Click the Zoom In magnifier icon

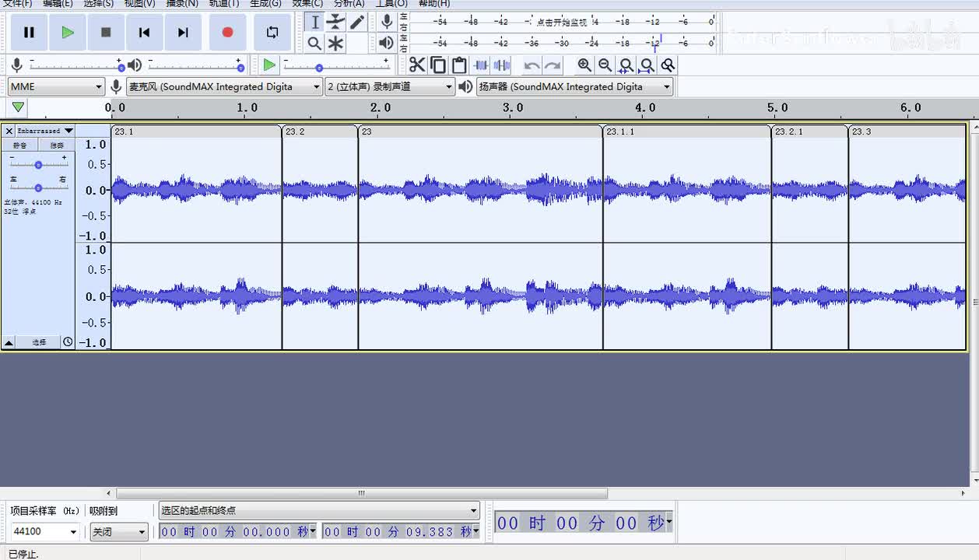coord(584,65)
